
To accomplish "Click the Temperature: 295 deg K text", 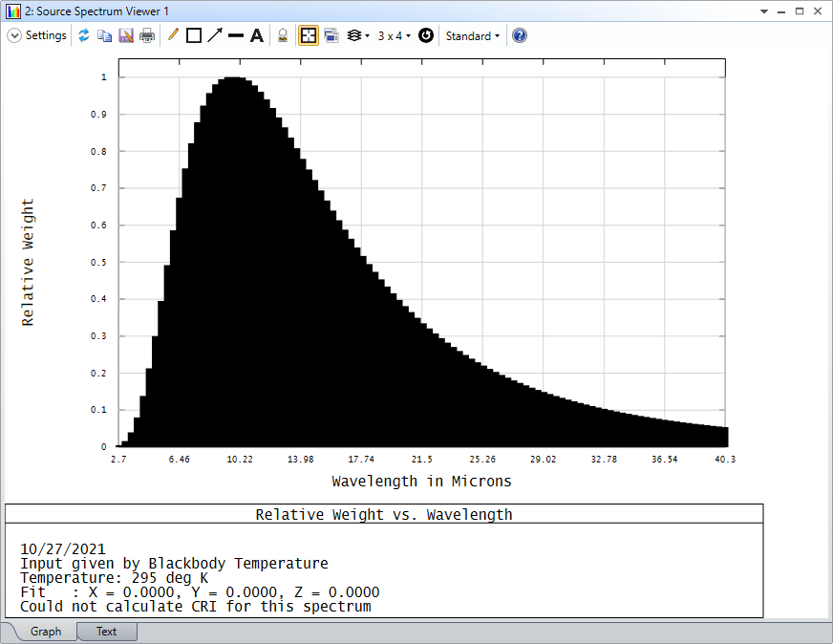I will coord(115,577).
